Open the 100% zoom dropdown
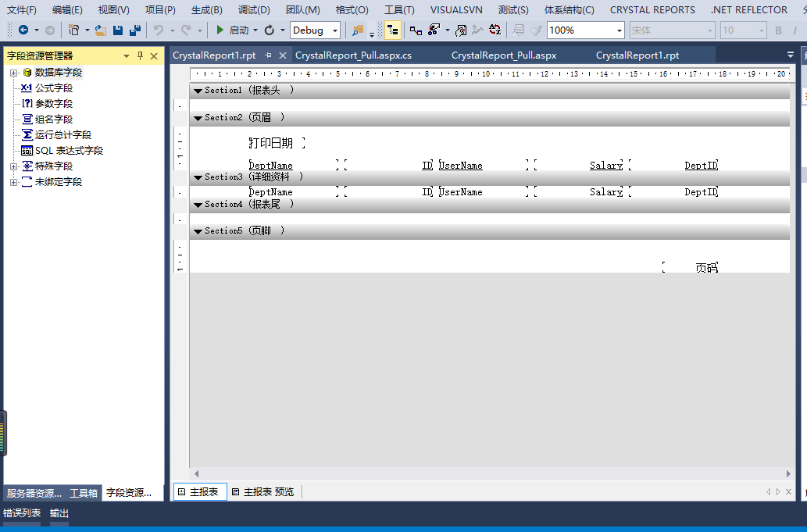 [x=620, y=30]
